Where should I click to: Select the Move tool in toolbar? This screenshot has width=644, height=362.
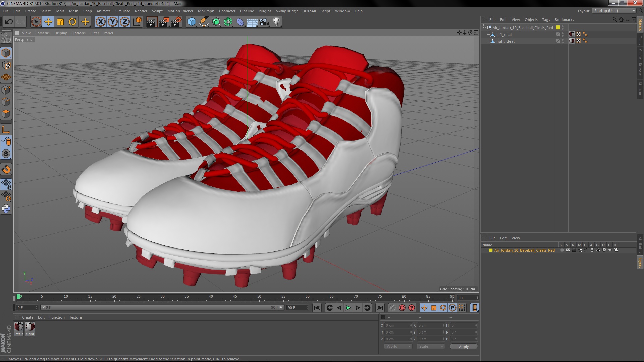point(48,22)
